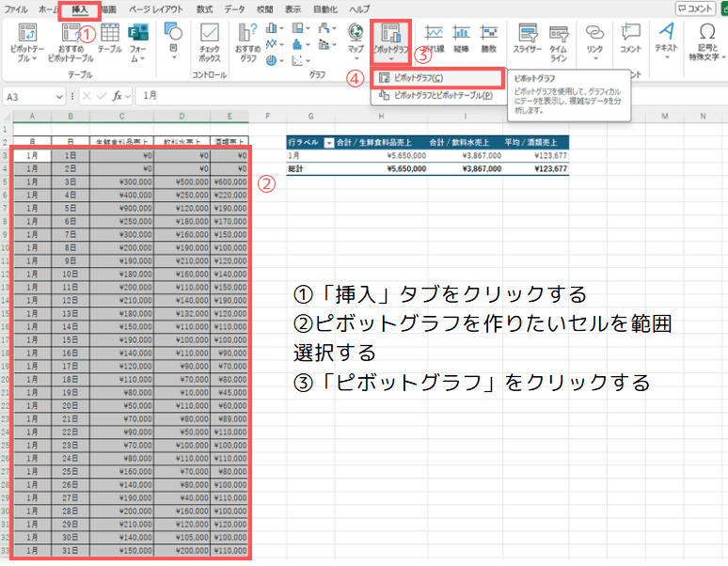The height and width of the screenshot is (566, 728).
Task: Choose ピボットグラフ(C) from the dropdown menu
Action: (436, 78)
